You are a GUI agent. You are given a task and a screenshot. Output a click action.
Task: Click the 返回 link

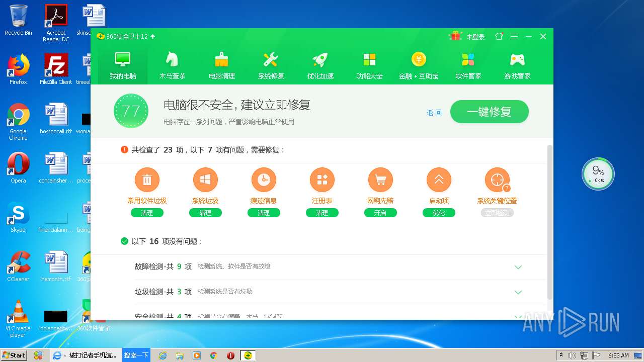(434, 113)
